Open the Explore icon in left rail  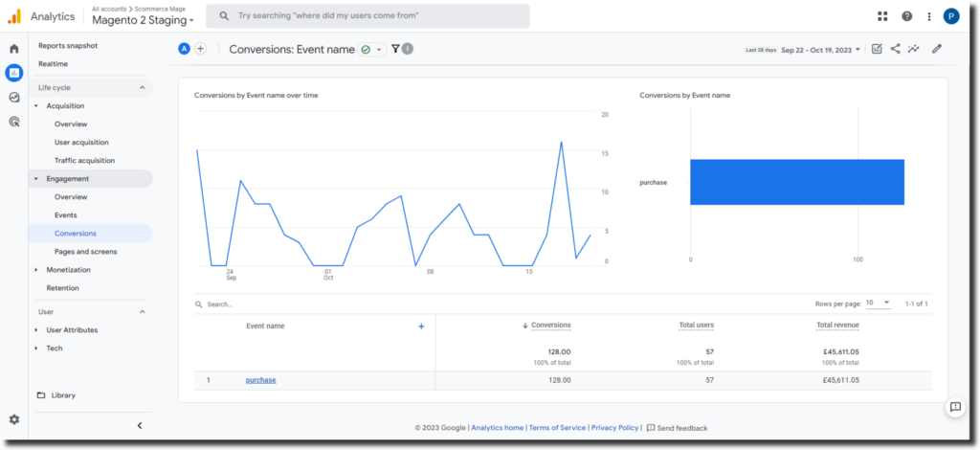coord(13,97)
